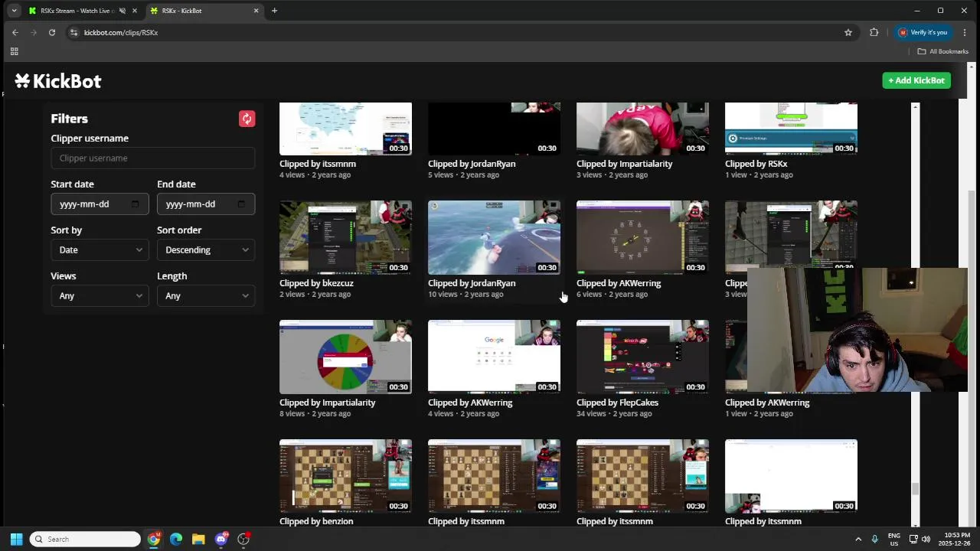The height and width of the screenshot is (551, 980).
Task: Click the Verify it's you profile button
Action: tap(923, 32)
